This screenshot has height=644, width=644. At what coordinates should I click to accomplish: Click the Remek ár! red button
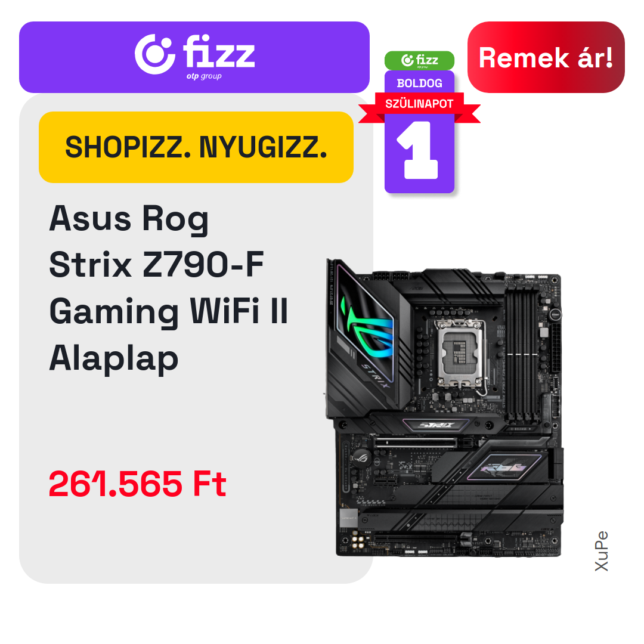[546, 57]
